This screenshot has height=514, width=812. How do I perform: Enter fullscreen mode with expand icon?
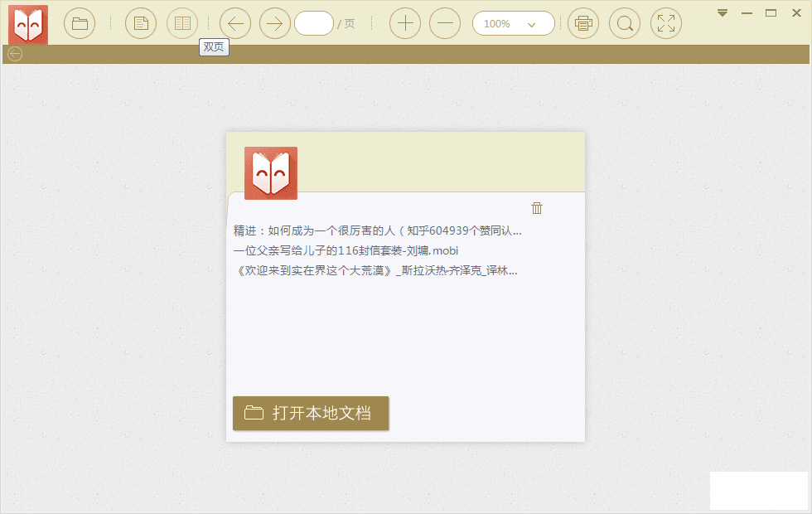(x=666, y=23)
